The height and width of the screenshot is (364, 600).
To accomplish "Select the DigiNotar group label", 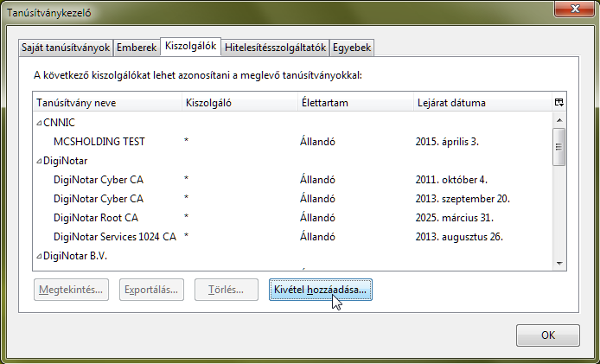I will (x=66, y=161).
